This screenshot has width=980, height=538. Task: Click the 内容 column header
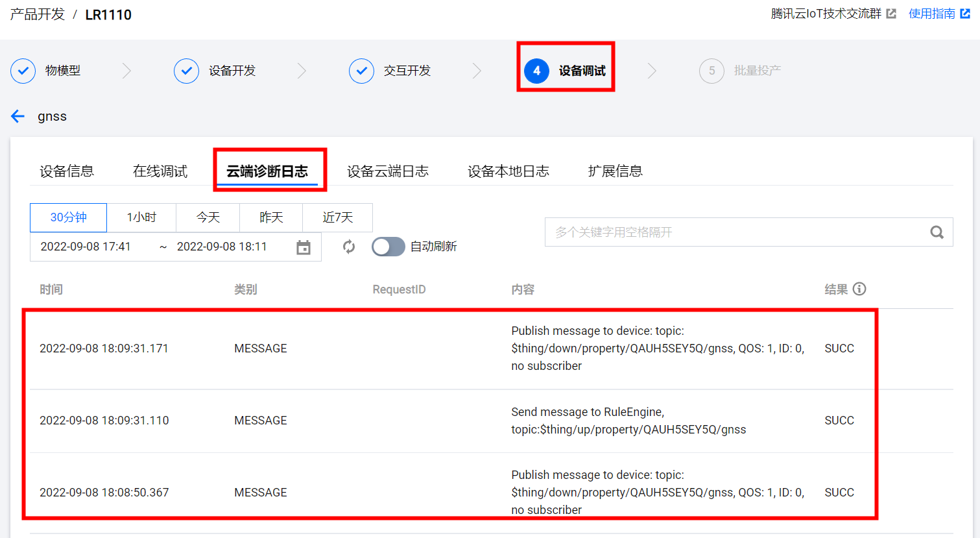point(523,289)
